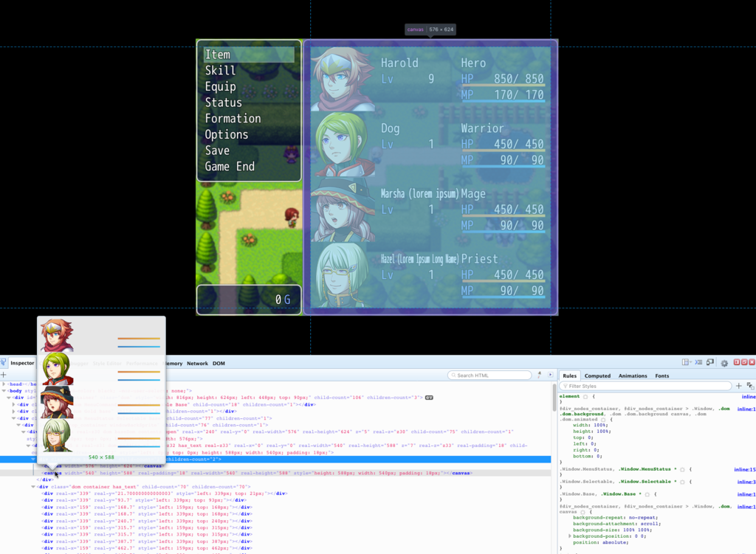Collapse the 'dom container has_text' div
Viewport: 756px width, 554px height.
tap(33, 487)
